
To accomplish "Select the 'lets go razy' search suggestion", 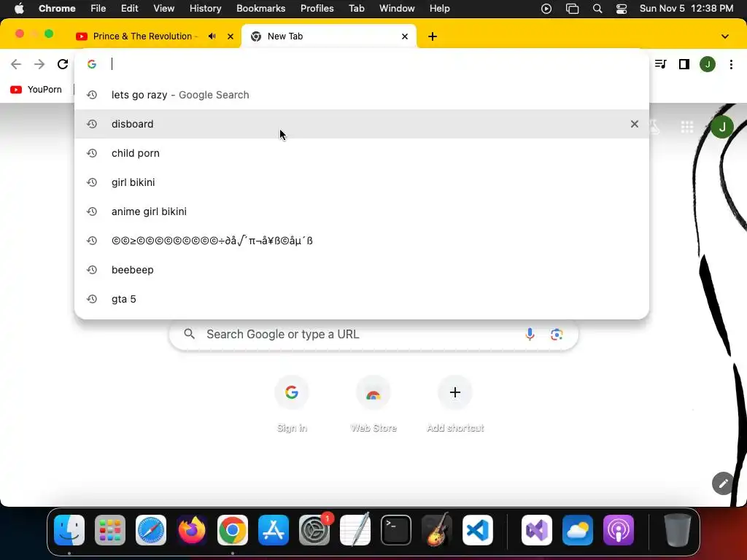I will coord(362,95).
